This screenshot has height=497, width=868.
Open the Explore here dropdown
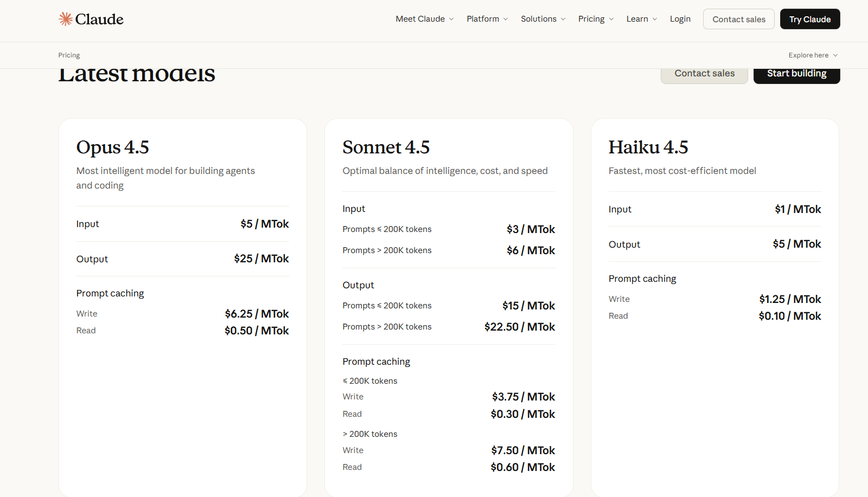(813, 55)
